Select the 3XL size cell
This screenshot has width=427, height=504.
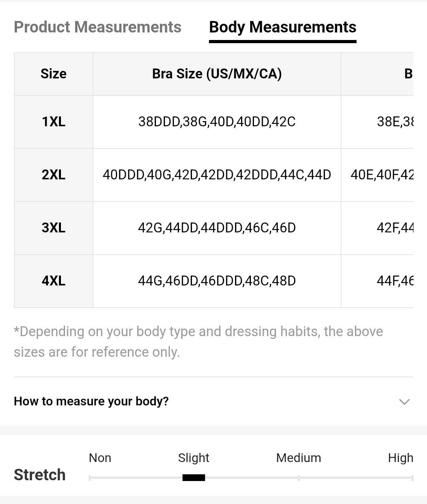coord(53,228)
